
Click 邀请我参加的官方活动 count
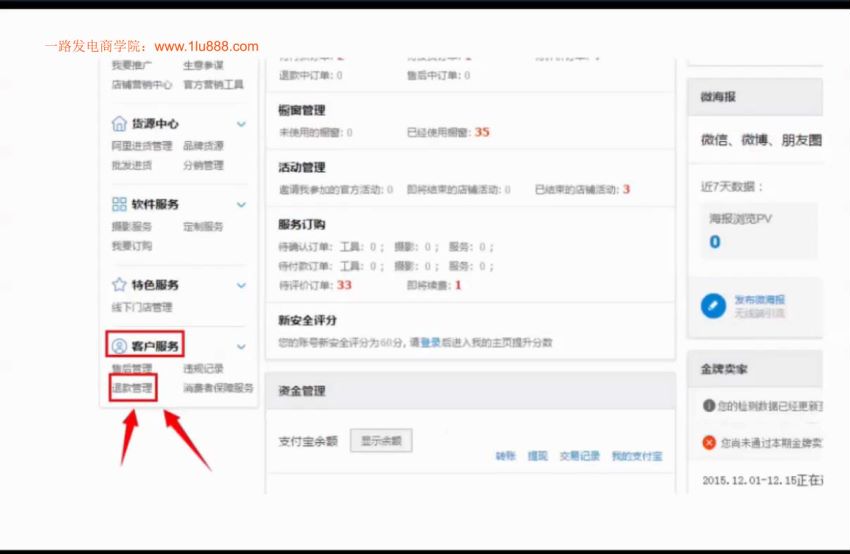point(390,190)
